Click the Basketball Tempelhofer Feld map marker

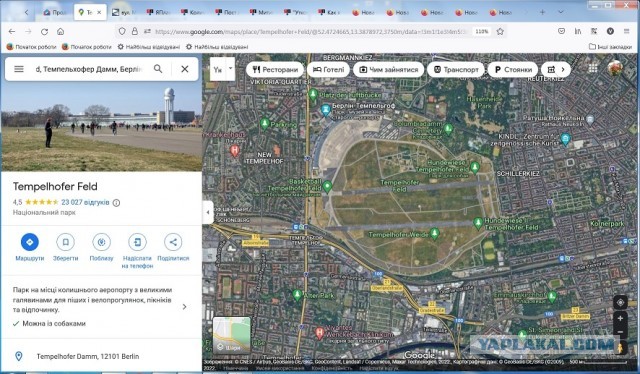point(327,187)
